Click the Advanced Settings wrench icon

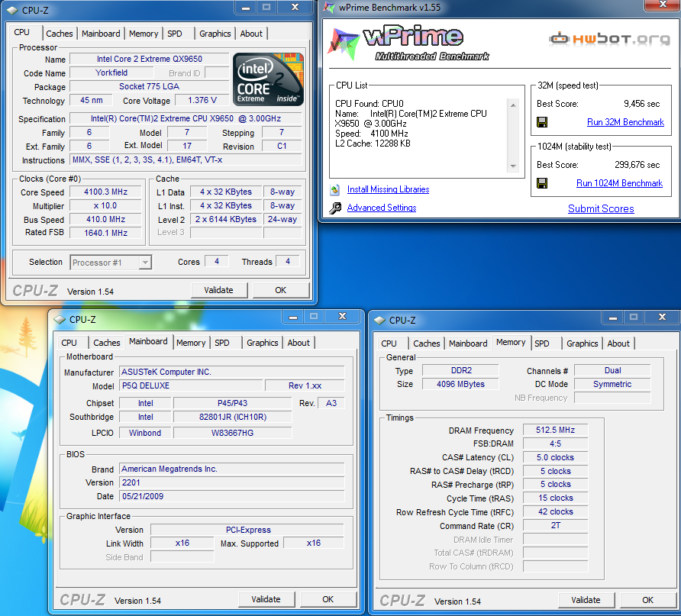click(335, 208)
